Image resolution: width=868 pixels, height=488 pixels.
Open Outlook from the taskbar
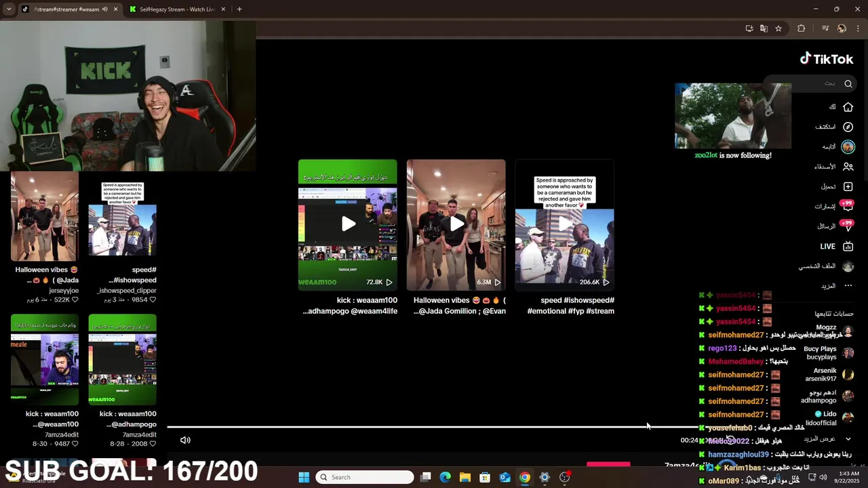click(505, 477)
